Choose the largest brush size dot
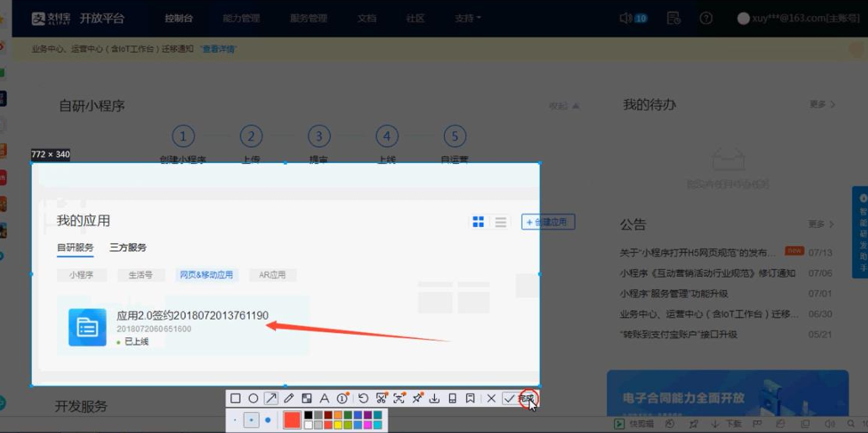 pyautogui.click(x=267, y=420)
